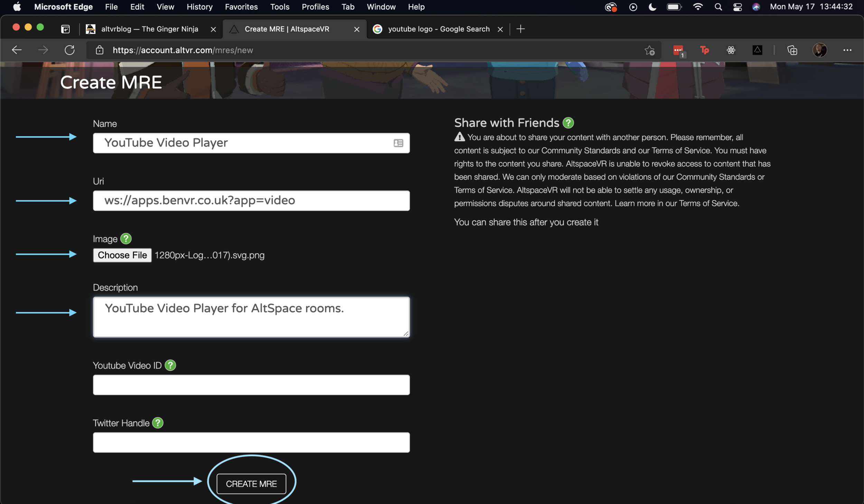Open the browser profile avatar menu
Viewport: 864px width, 504px height.
819,50
